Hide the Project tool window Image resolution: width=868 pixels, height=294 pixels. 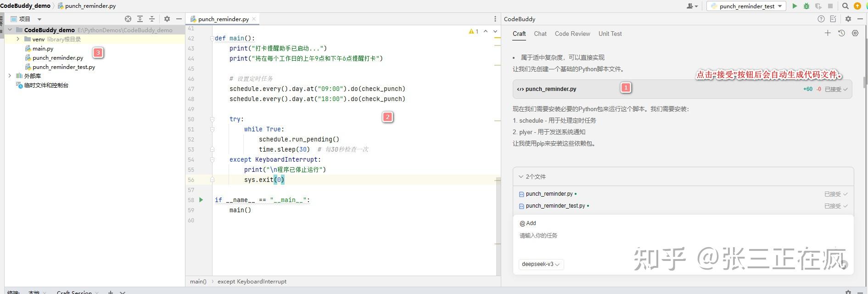(x=179, y=19)
